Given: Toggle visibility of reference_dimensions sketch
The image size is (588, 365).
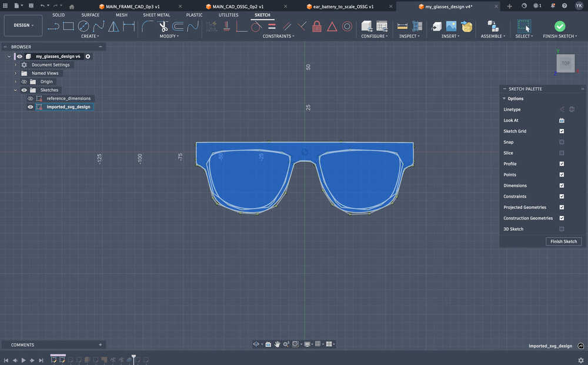Looking at the screenshot, I should [x=30, y=98].
